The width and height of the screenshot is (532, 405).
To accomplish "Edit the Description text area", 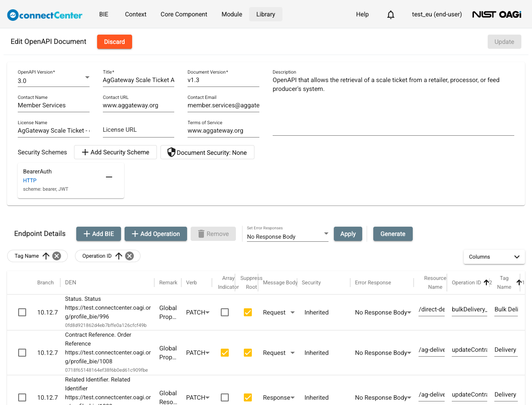I will [393, 105].
